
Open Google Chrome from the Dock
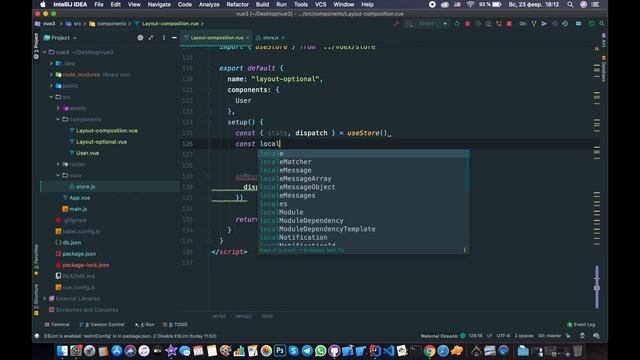(x=429, y=351)
